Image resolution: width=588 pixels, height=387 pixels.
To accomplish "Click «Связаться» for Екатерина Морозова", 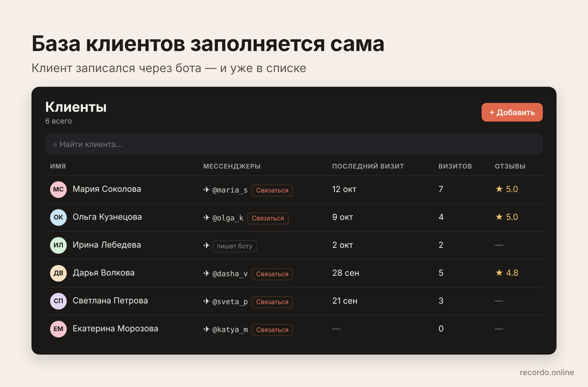I will 272,330.
